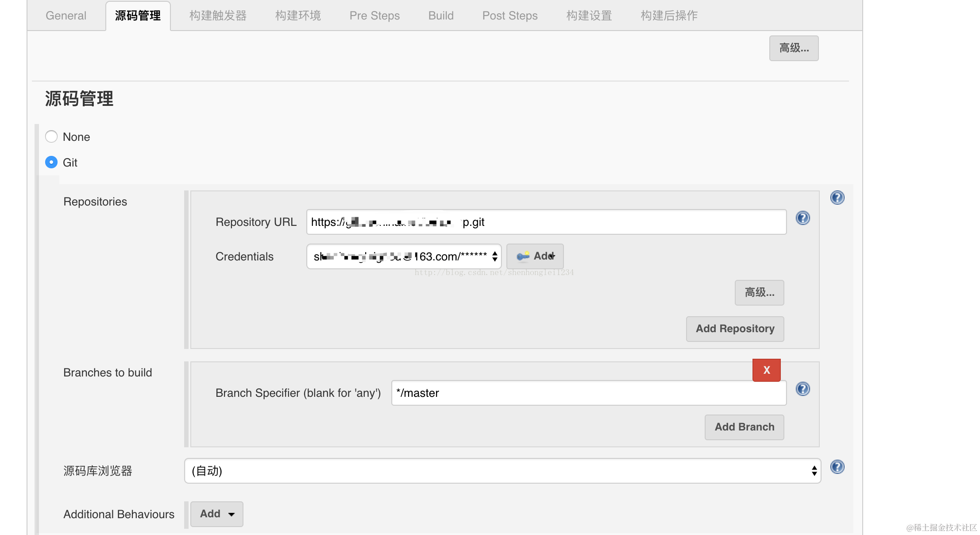Click the Add Repository button
Screen dimensions: 980x535
click(735, 329)
